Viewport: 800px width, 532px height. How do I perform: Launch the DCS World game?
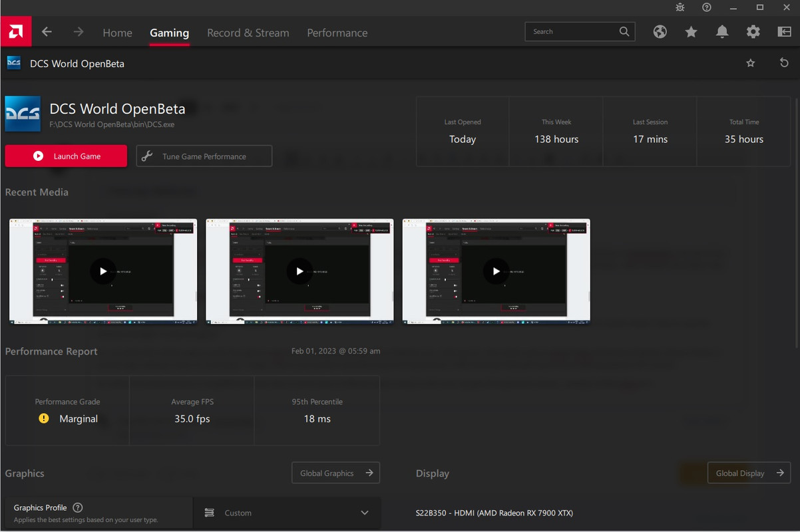coord(66,156)
